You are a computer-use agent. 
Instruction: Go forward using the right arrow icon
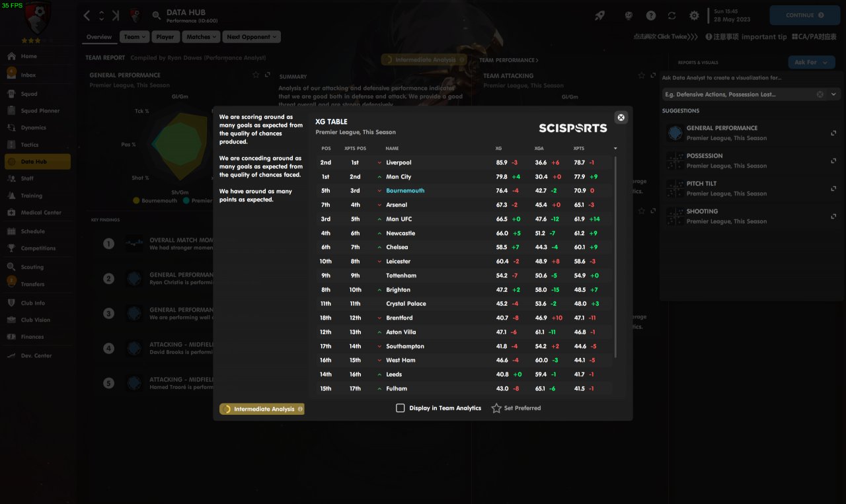(x=116, y=15)
